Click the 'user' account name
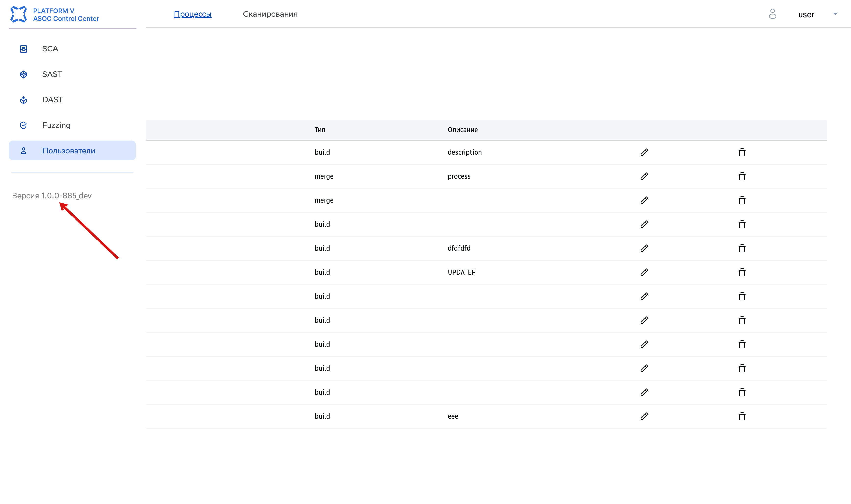Screen dimensions: 851x504 click(806, 15)
